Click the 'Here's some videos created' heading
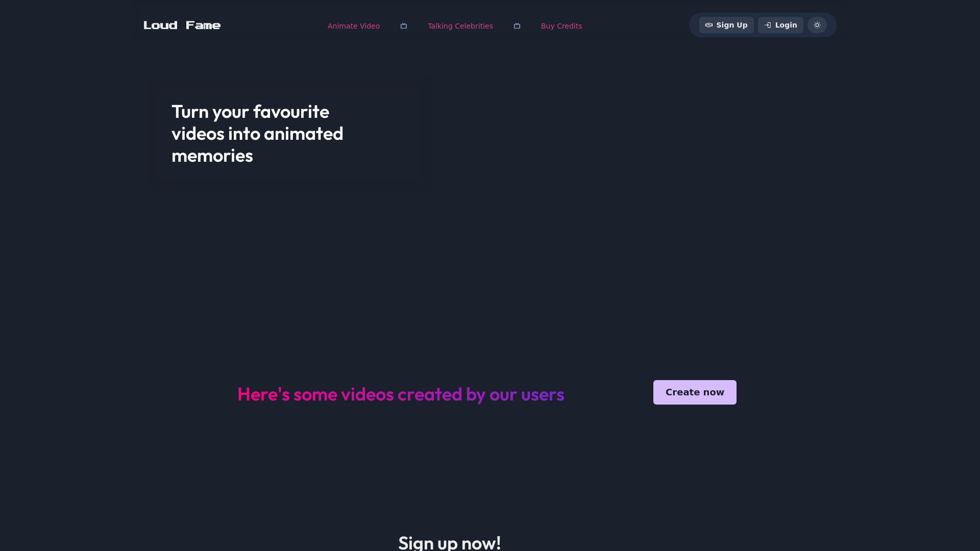The image size is (980, 551). (x=401, y=394)
